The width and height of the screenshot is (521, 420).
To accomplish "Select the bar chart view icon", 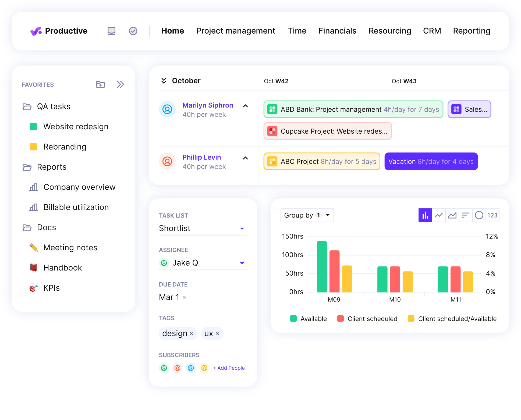I will coord(425,215).
